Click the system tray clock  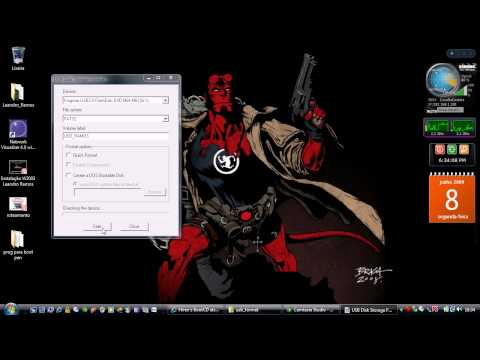(470, 310)
